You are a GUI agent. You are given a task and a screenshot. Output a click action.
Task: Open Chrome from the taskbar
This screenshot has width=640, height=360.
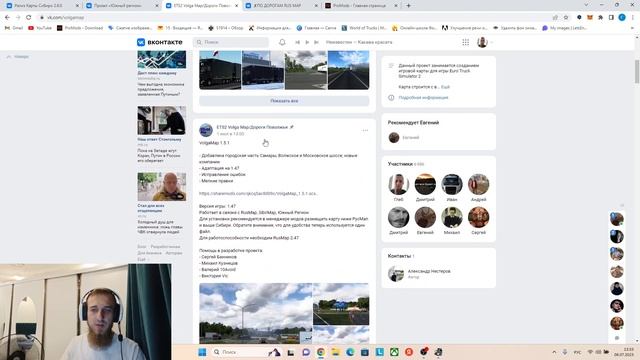321,352
